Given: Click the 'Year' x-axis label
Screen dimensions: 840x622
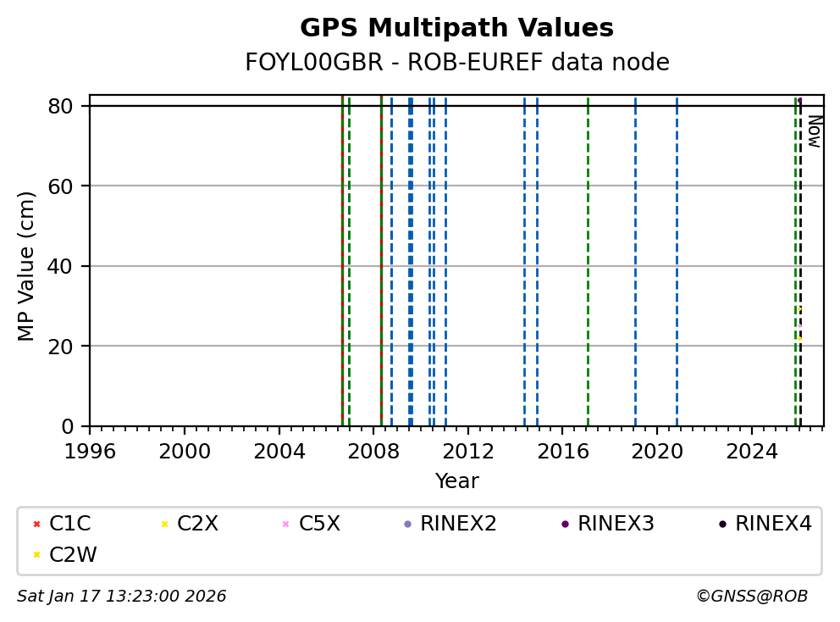Looking at the screenshot, I should pyautogui.click(x=456, y=481).
